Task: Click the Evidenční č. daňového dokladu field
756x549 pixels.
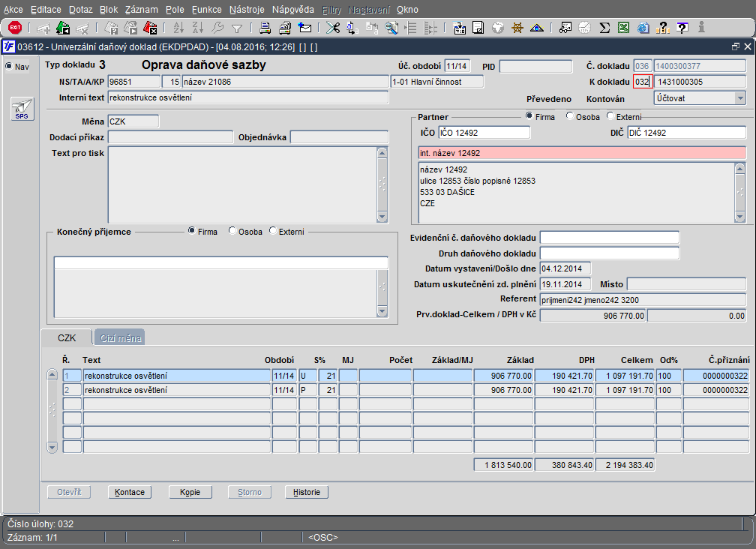Action: point(609,238)
